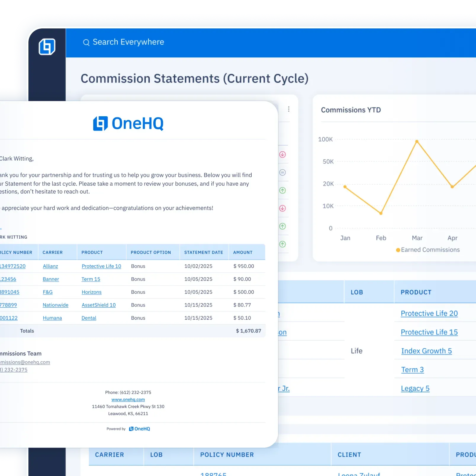Viewport: 476px width, 476px height.
Task: Click the www.onehq.com website link
Action: (128, 399)
